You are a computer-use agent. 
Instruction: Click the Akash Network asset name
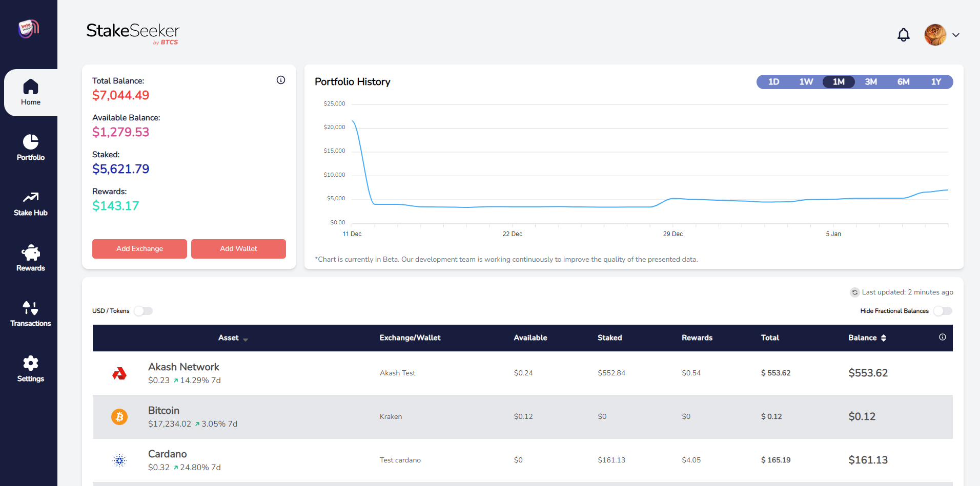pyautogui.click(x=183, y=367)
